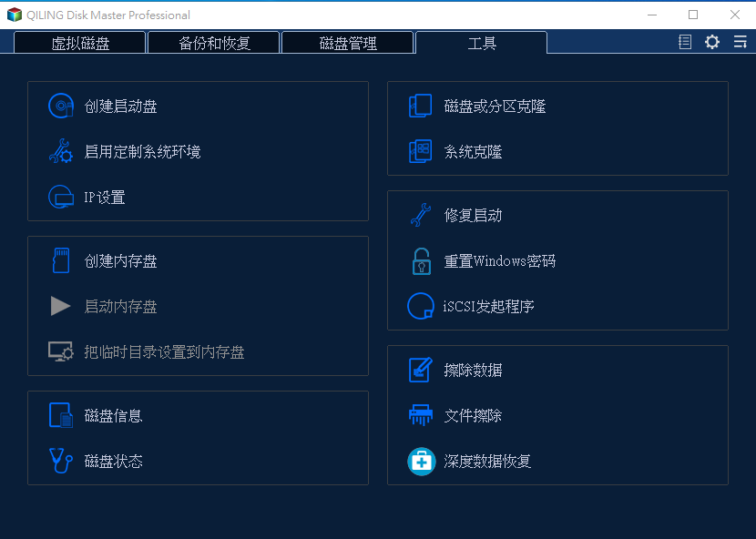Click the 系统克隆 windows icon
The image size is (756, 539).
tap(421, 151)
